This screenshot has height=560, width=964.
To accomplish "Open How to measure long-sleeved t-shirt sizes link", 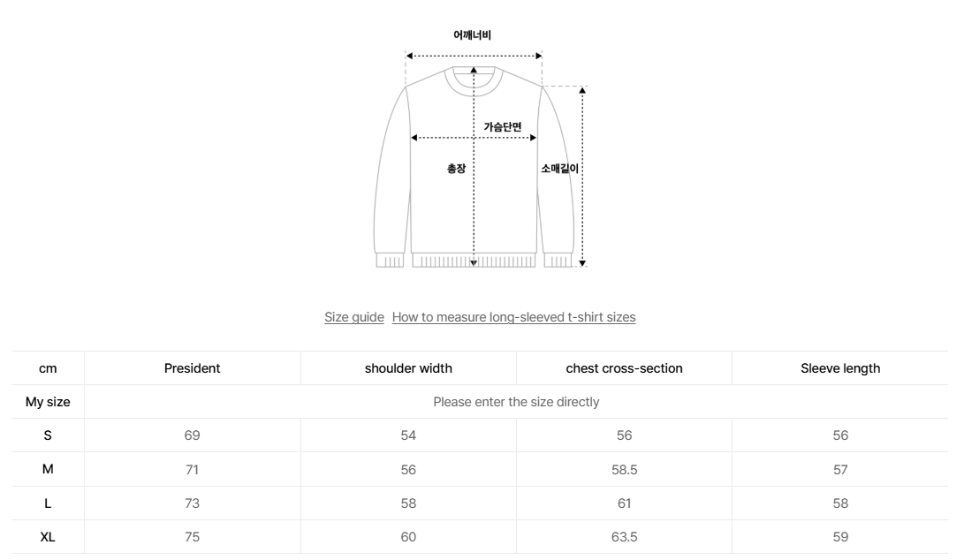I will click(x=513, y=317).
